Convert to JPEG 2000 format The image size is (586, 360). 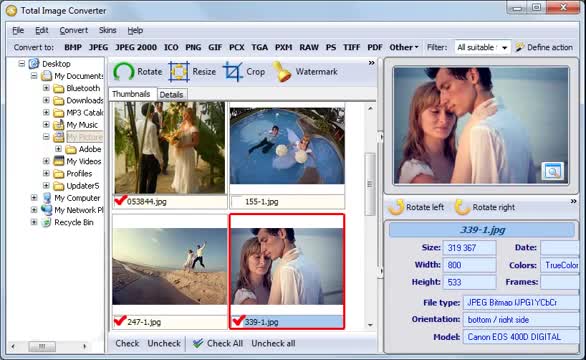[136, 47]
